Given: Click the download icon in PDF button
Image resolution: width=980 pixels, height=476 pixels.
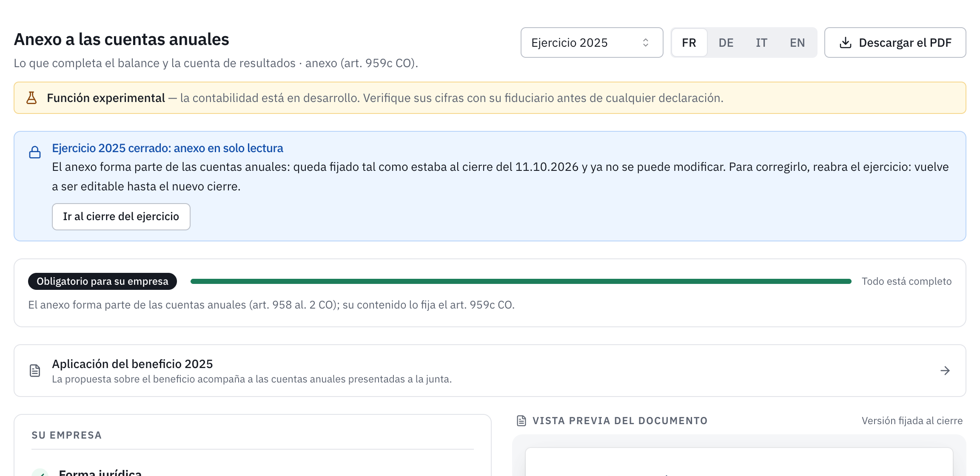Looking at the screenshot, I should tap(846, 42).
